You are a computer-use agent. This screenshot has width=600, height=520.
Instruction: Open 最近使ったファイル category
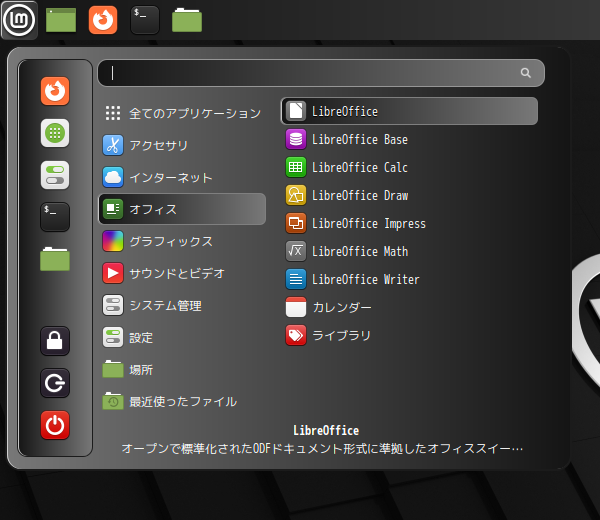[x=182, y=402]
